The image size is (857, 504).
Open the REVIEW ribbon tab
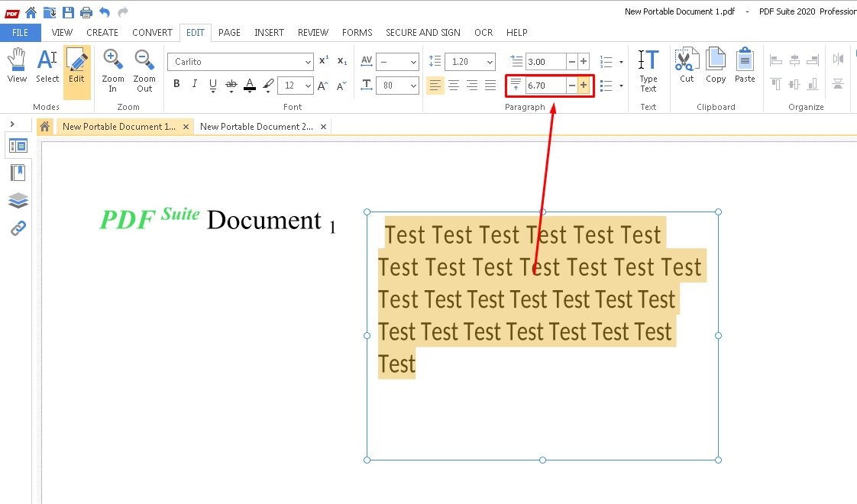pos(312,33)
